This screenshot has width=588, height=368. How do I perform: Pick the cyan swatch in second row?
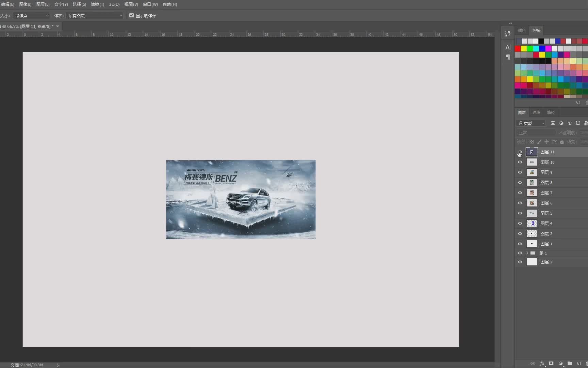536,48
